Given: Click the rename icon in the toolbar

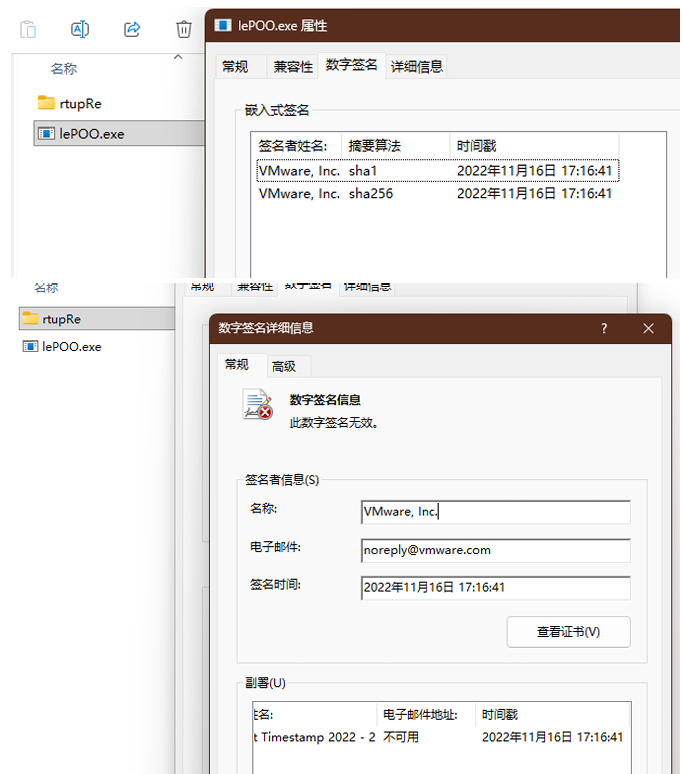Looking at the screenshot, I should coord(81,29).
